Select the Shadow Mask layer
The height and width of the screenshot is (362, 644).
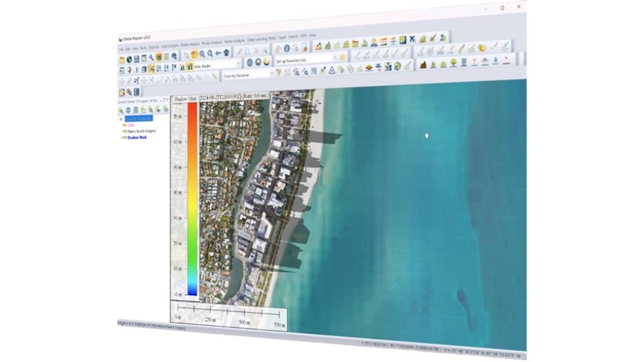[137, 138]
